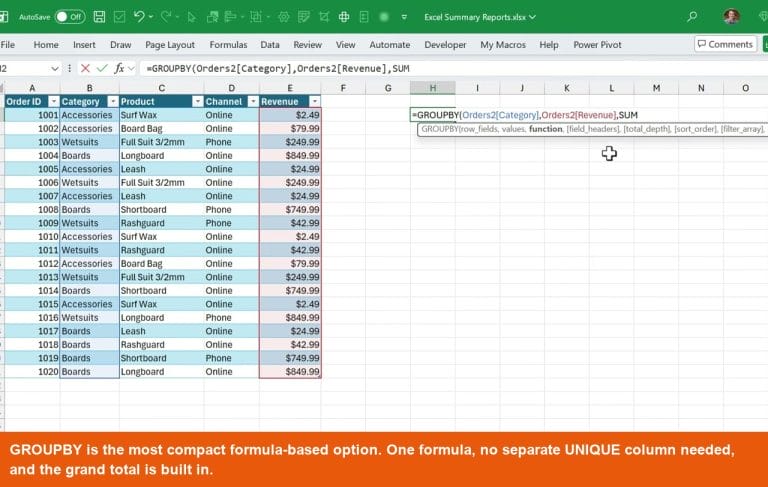Select column H header
This screenshot has width=768, height=487.
(x=433, y=88)
